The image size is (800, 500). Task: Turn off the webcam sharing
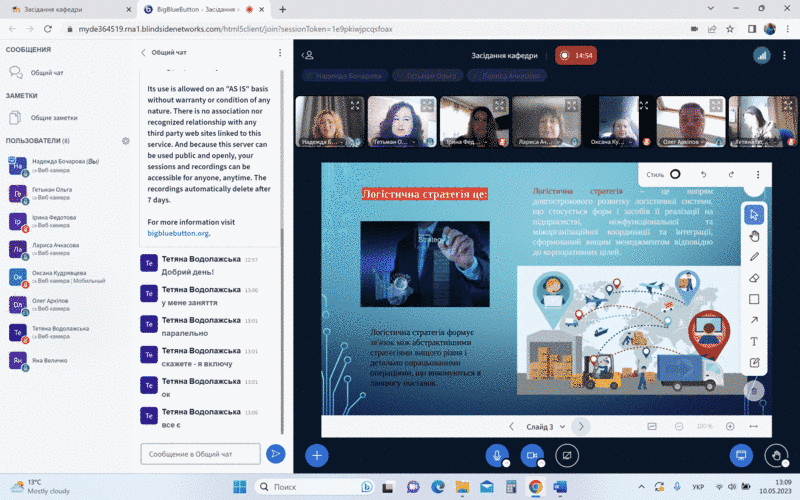[x=532, y=455]
